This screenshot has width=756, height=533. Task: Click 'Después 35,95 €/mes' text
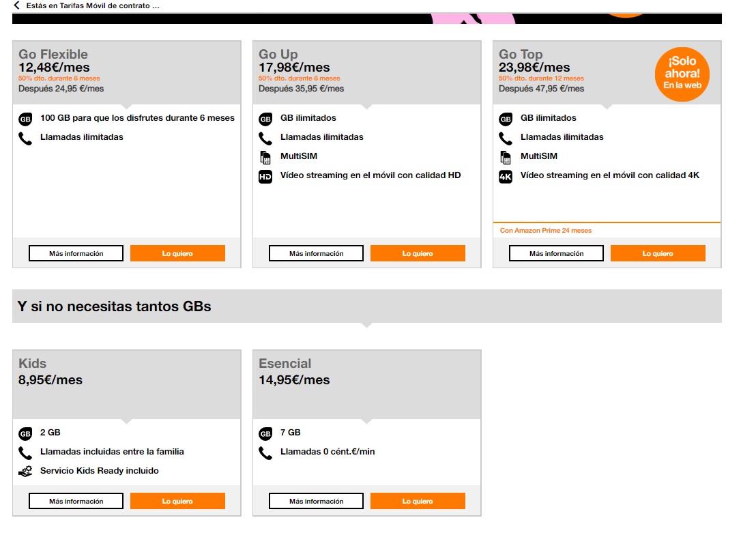[x=302, y=89]
